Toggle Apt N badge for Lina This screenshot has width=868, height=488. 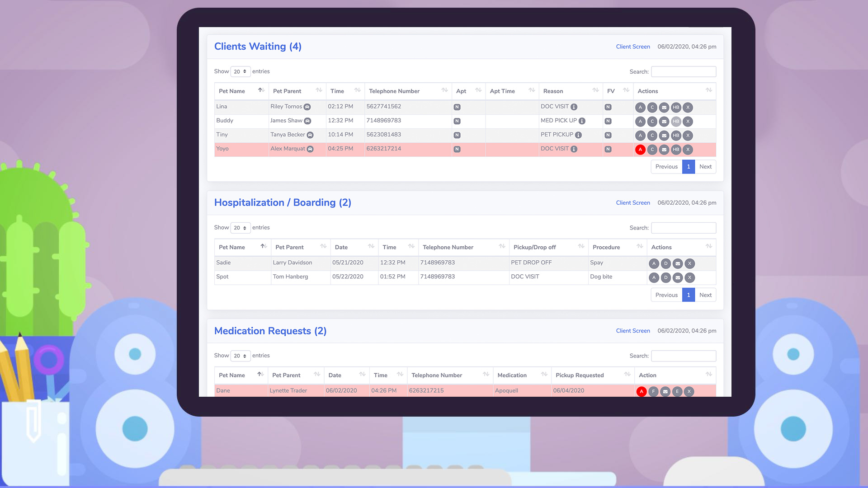point(457,108)
